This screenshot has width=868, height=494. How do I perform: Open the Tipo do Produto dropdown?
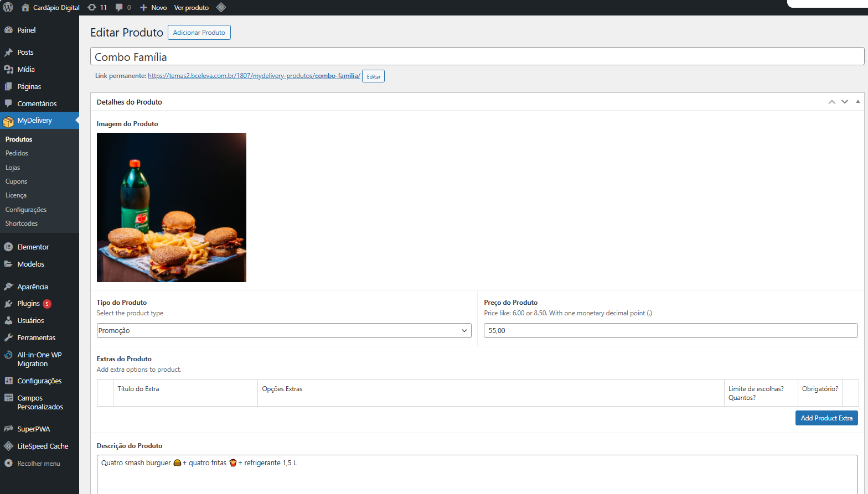tap(283, 331)
